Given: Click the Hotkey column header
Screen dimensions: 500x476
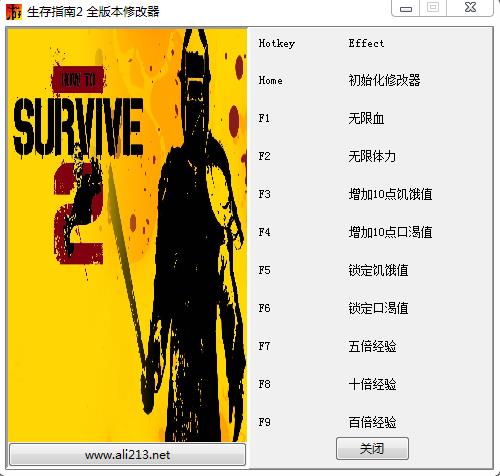Looking at the screenshot, I should [x=277, y=43].
